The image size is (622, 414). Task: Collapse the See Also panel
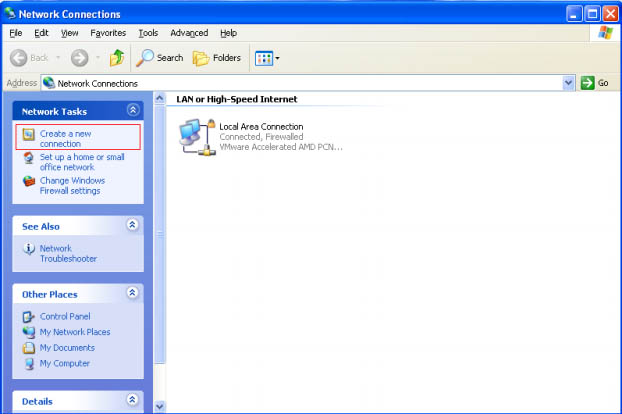[x=132, y=225]
